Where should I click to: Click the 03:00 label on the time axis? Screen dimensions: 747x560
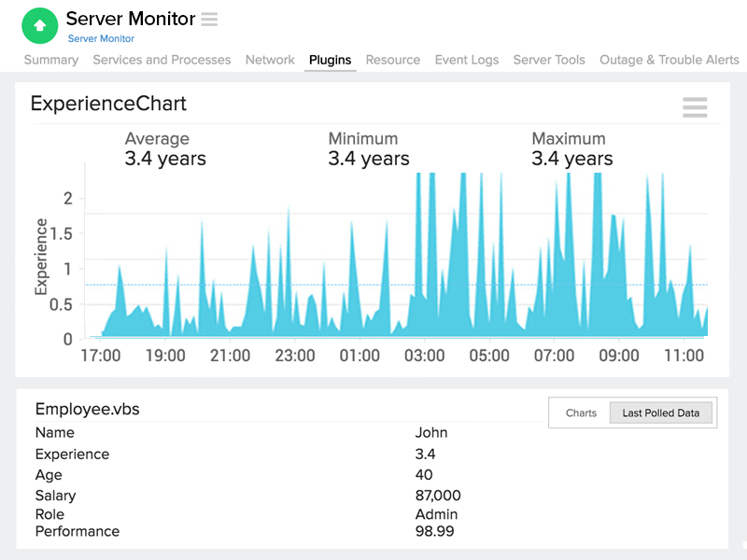click(x=424, y=356)
